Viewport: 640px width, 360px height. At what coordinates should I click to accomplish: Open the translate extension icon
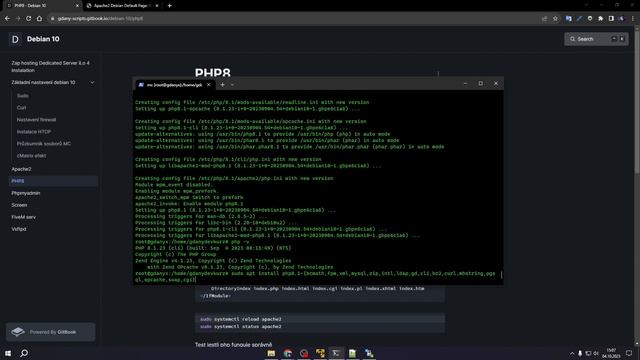[x=569, y=18]
